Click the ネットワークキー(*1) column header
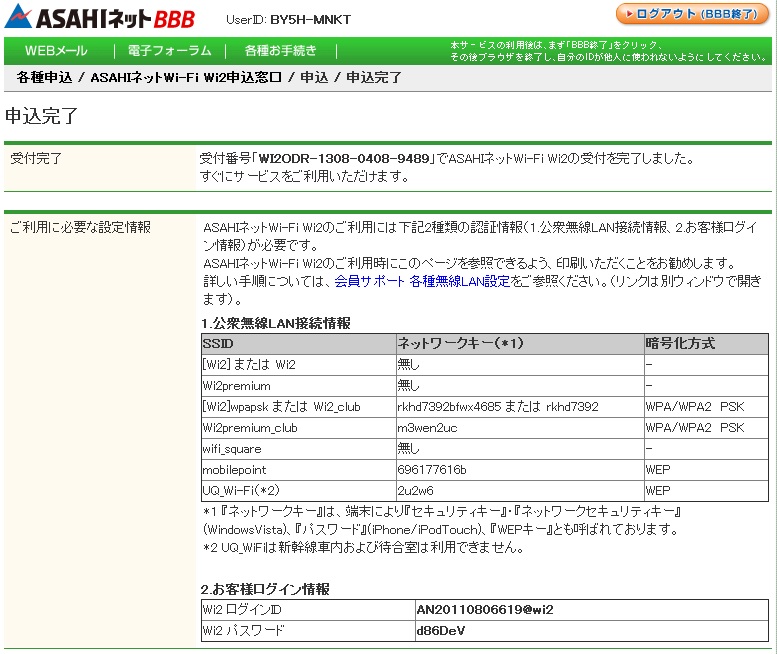This screenshot has height=654, width=777. coord(460,343)
